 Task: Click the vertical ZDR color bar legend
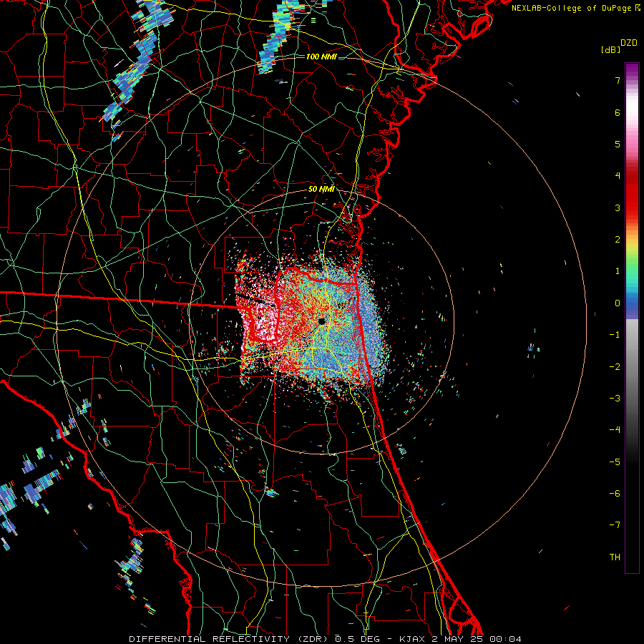click(632, 318)
